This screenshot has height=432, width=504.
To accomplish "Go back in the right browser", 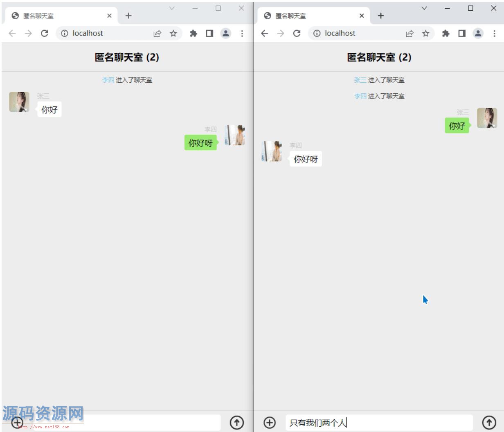I will click(265, 34).
